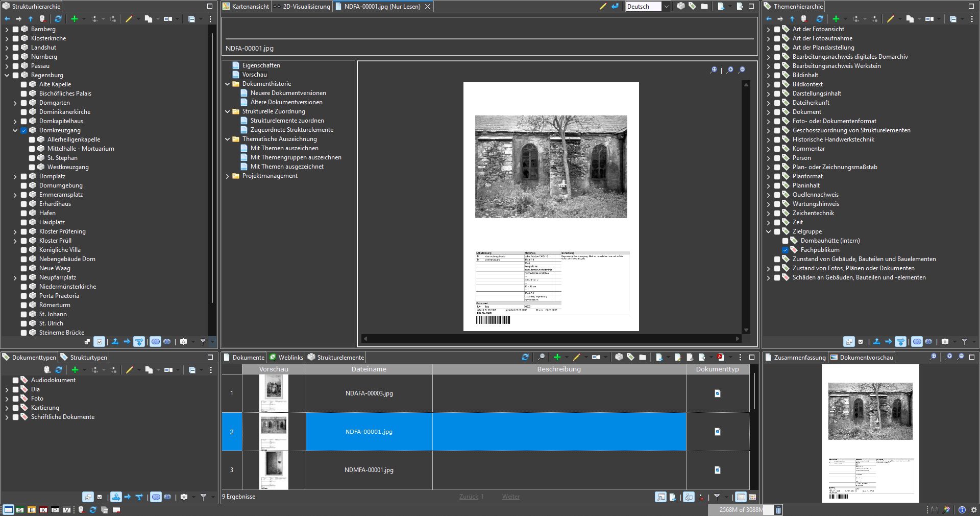Click the preview pane horizontal scrollbar
Screen dimensions: 980x516
click(550, 339)
